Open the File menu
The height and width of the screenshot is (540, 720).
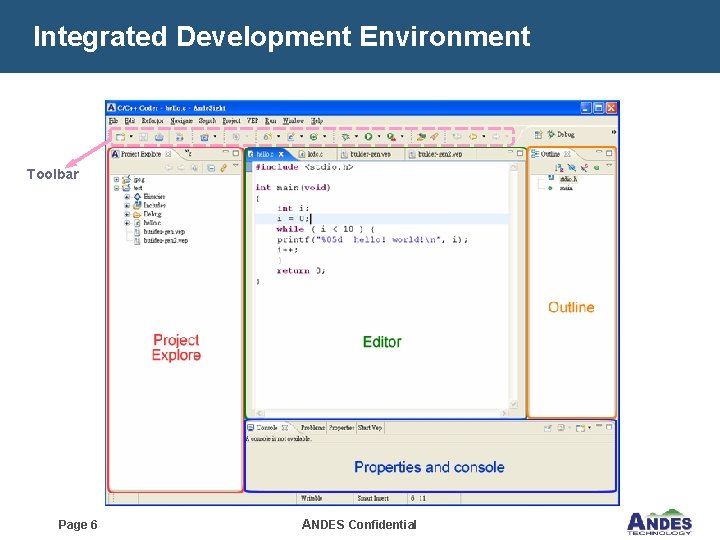click(x=113, y=121)
